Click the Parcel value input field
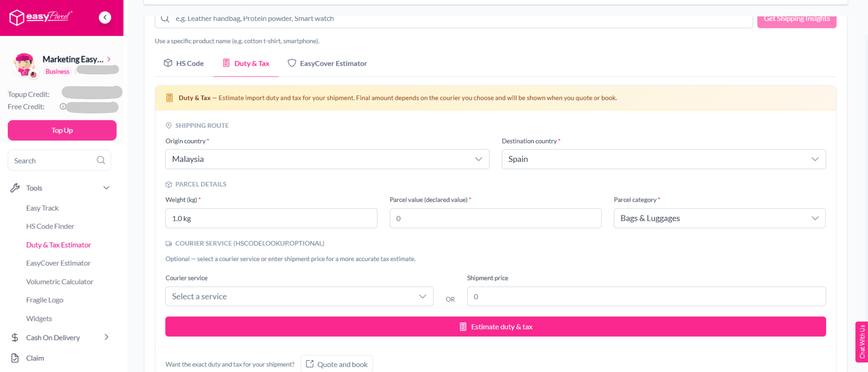The width and height of the screenshot is (868, 372). click(496, 218)
